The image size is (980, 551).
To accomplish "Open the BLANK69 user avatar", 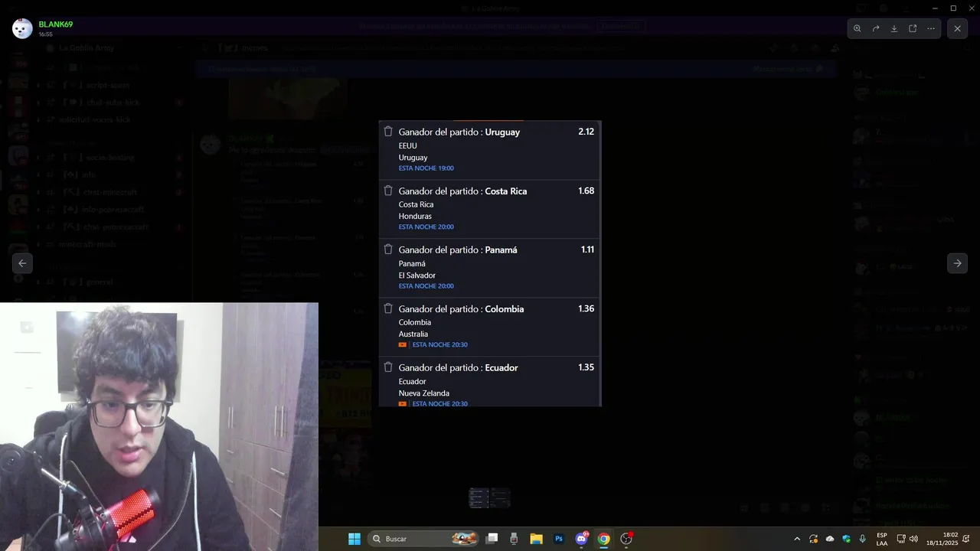I will tap(22, 28).
